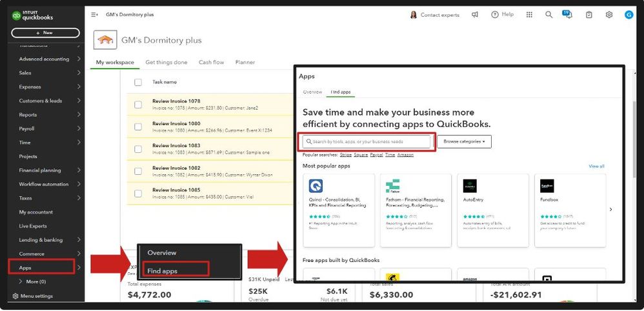Check Review Invoice 1082 checkbox
Screen dimensions: 644x311
click(x=138, y=171)
